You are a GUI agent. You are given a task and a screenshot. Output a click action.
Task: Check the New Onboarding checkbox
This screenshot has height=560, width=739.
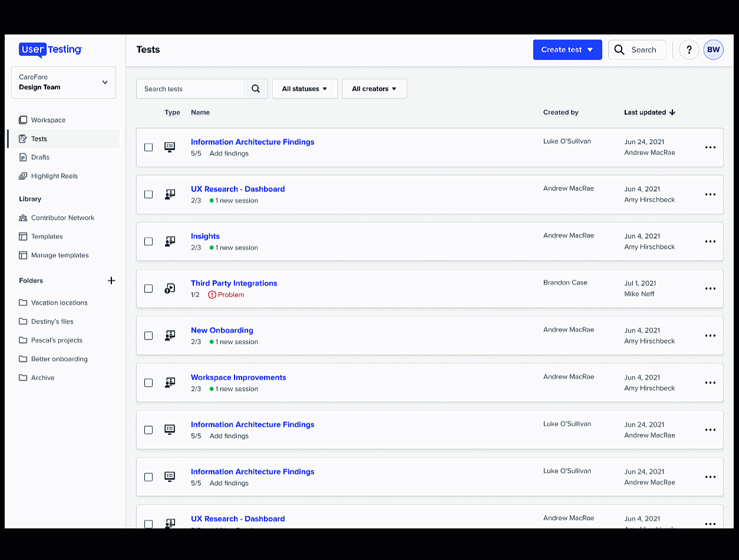pos(149,336)
